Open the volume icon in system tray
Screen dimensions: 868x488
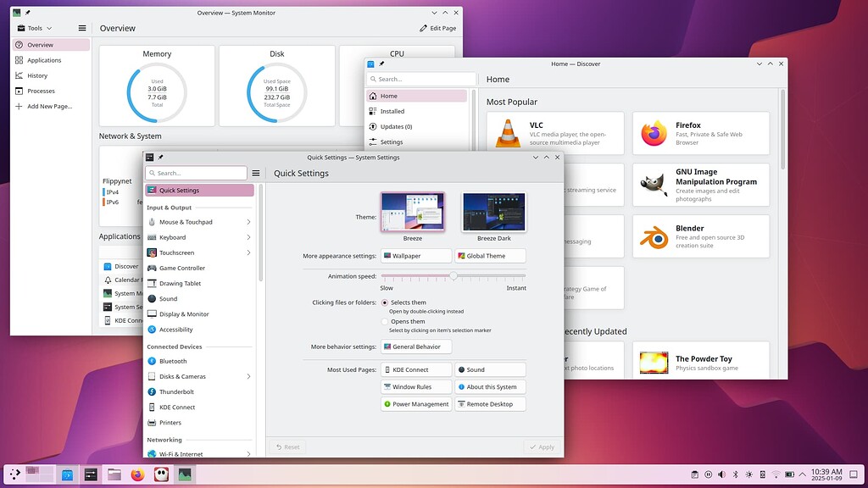pyautogui.click(x=721, y=475)
